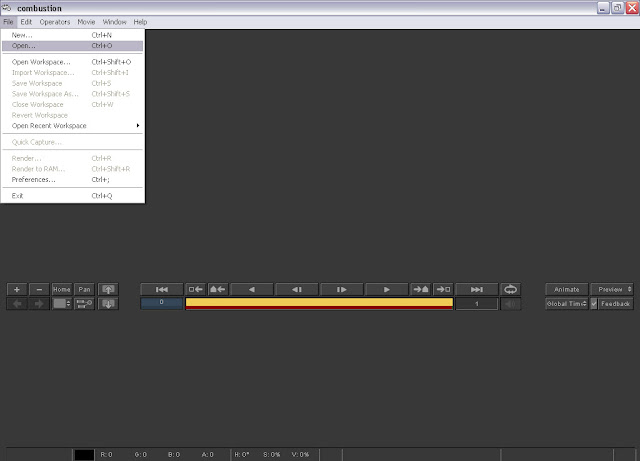Go to the next keyframe
The width and height of the screenshot is (640, 461).
(x=420, y=290)
